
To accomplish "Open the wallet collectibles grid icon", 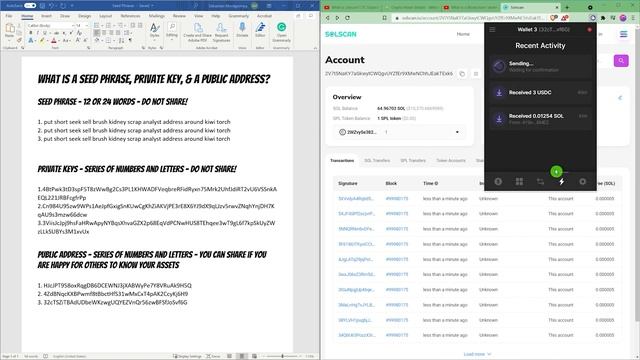I will [519, 182].
